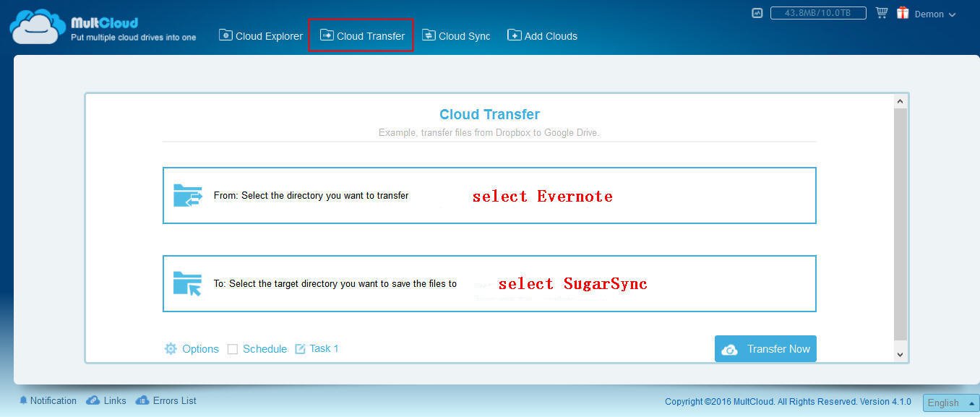Image resolution: width=980 pixels, height=417 pixels.
Task: Open transfer Options link
Action: click(x=200, y=349)
